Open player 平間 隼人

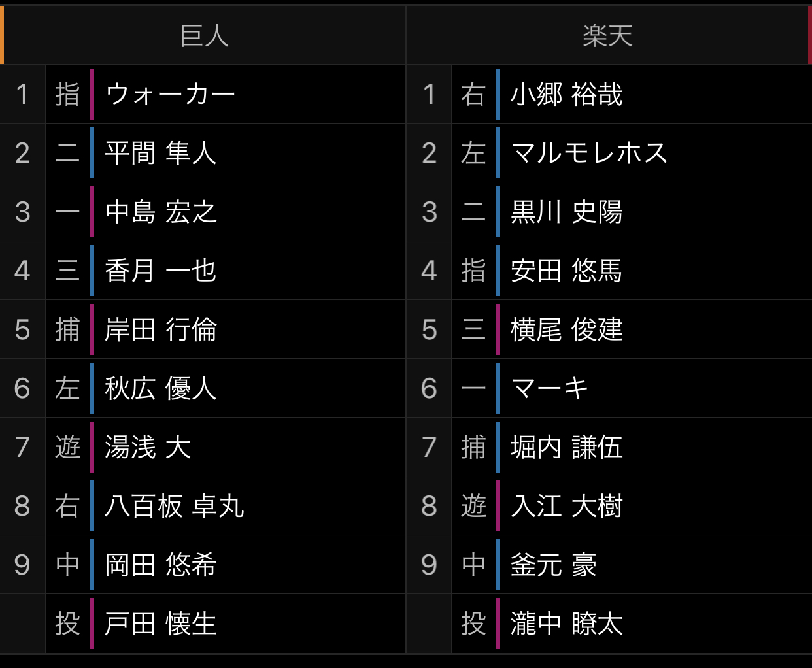click(x=161, y=153)
